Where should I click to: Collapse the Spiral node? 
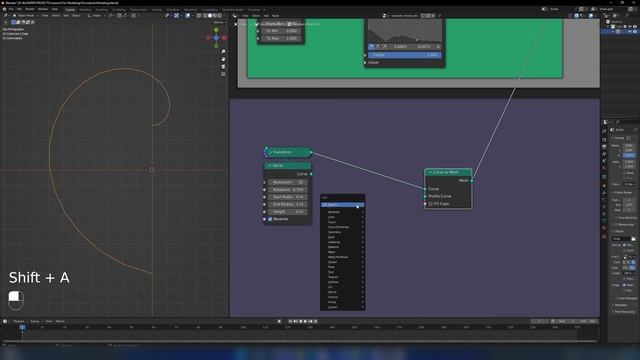point(269,166)
